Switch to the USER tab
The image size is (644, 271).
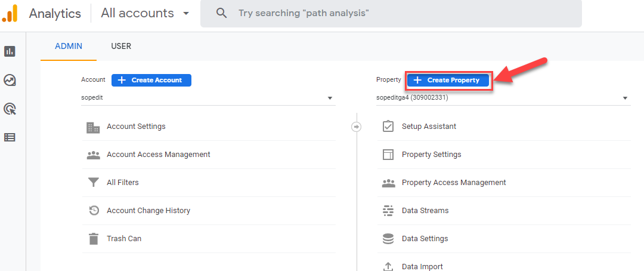tap(121, 47)
